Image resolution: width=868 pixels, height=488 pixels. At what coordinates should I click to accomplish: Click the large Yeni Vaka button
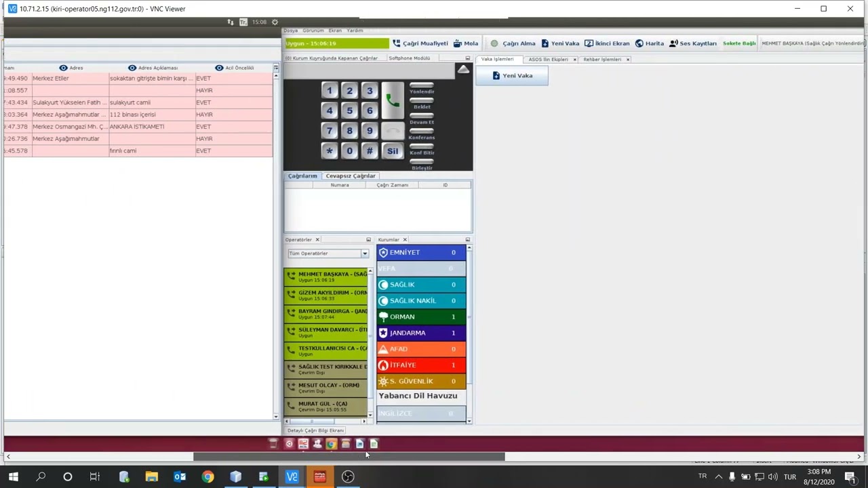coord(512,76)
